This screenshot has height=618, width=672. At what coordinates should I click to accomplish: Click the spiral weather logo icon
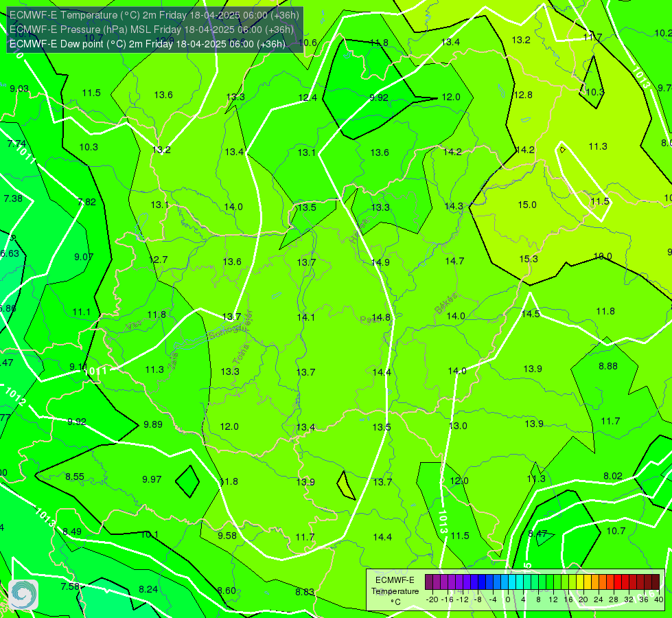[23, 595]
